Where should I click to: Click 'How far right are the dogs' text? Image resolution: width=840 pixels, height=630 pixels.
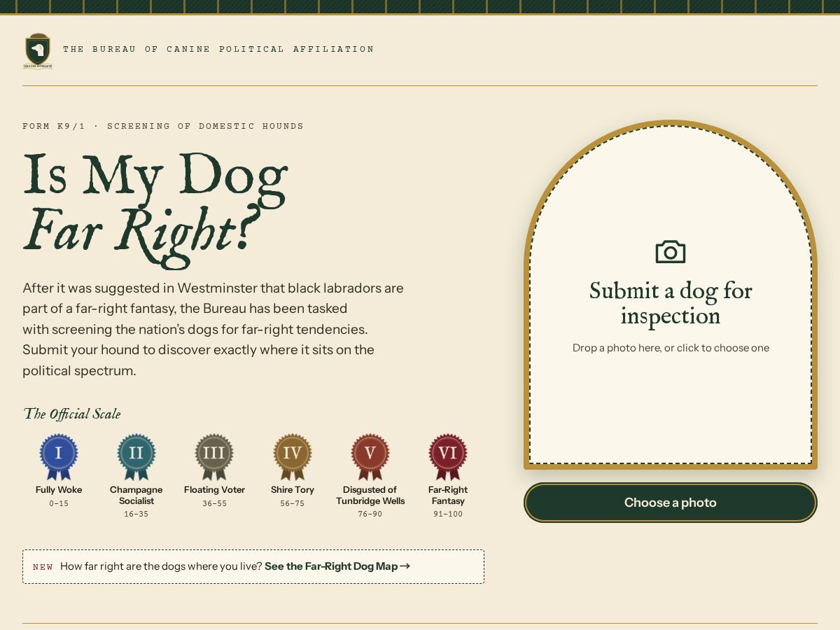161,566
